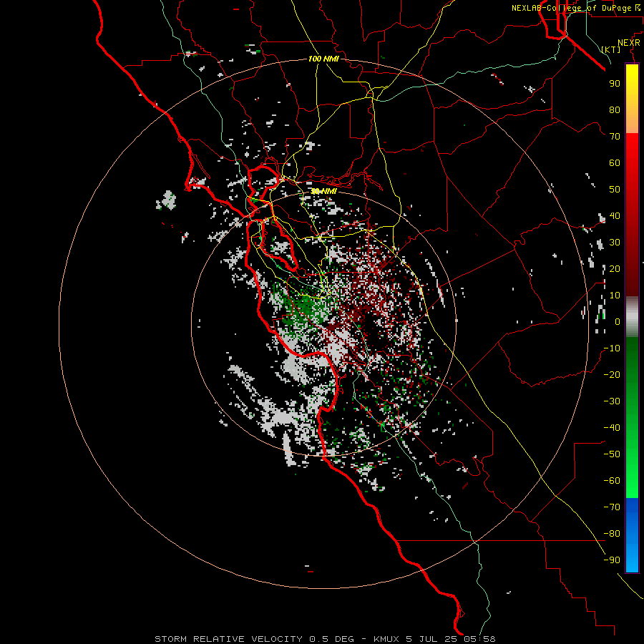Screen dimensions: 644x644
Task: Select the -40 value on velocity scale
Action: [612, 428]
